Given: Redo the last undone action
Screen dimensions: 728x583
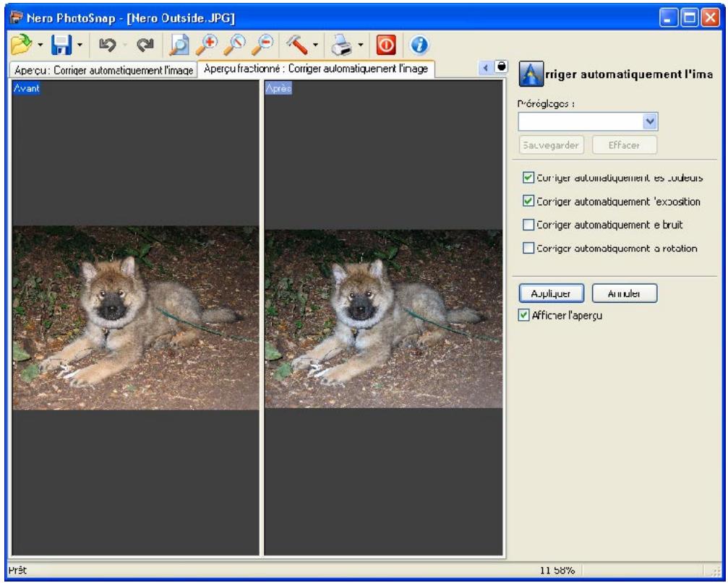Looking at the screenshot, I should [x=145, y=45].
